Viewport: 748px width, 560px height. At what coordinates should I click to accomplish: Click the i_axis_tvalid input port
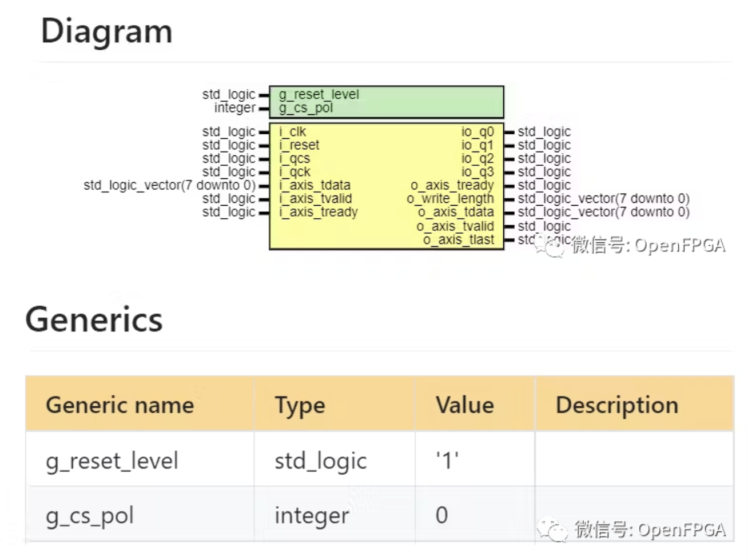coord(316,199)
